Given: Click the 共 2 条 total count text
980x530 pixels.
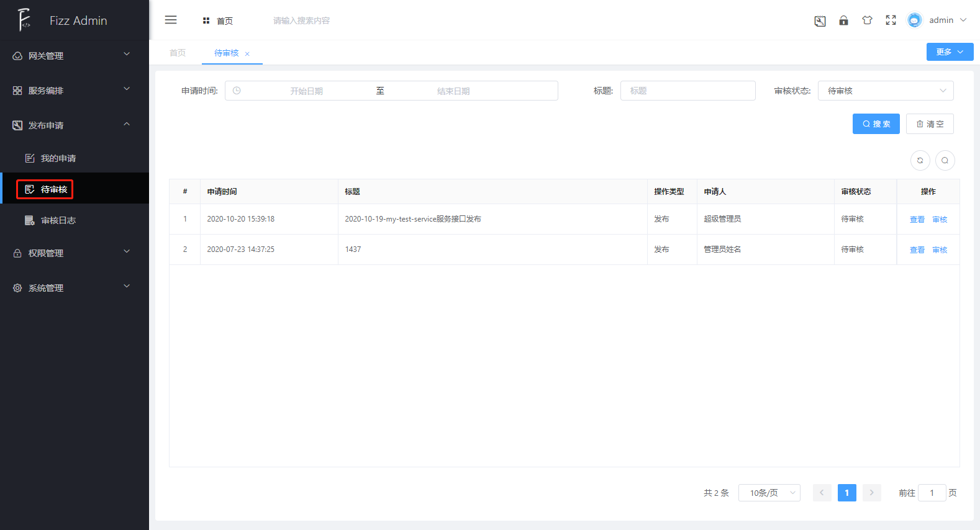Looking at the screenshot, I should (x=716, y=493).
